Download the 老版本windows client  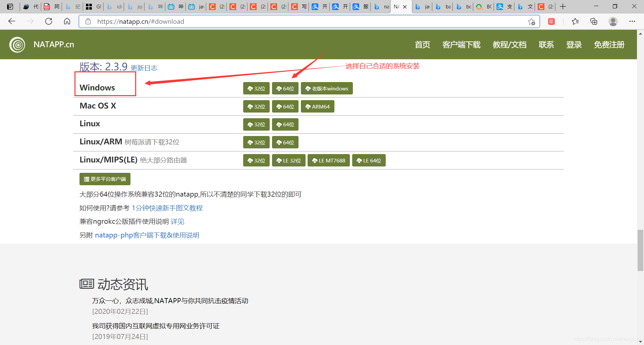coord(327,88)
